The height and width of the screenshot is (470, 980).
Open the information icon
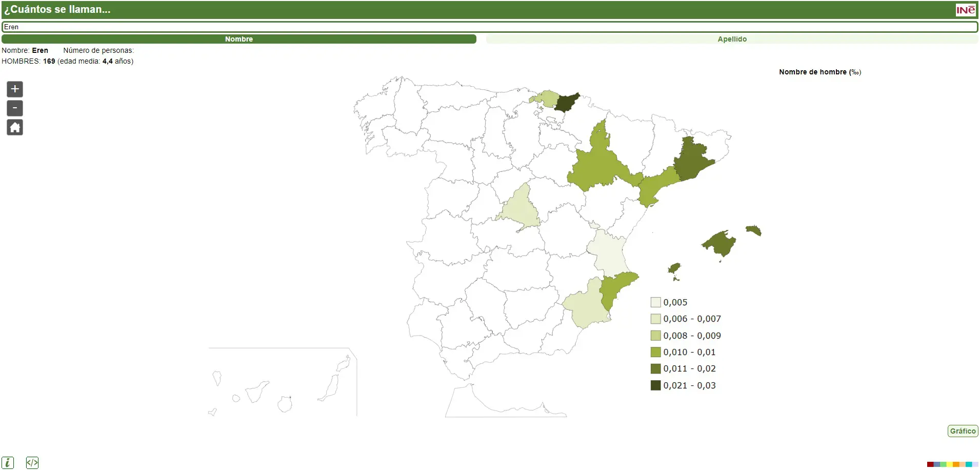8,462
